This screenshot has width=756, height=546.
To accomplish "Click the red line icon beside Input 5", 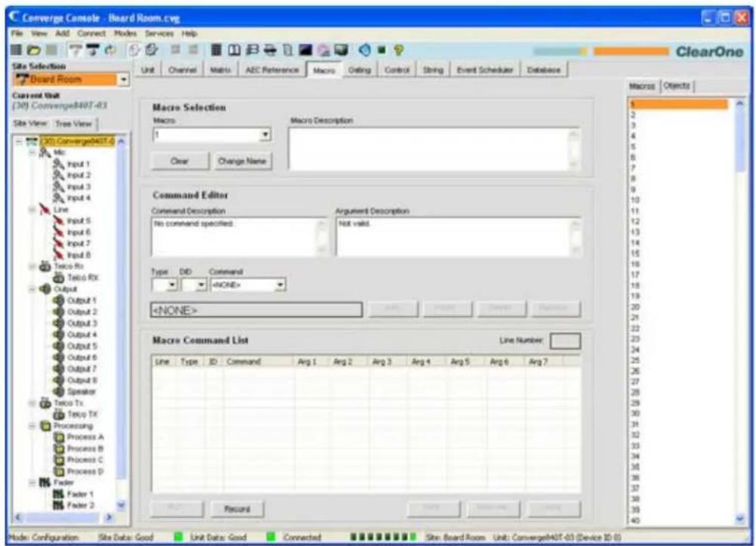I will [x=58, y=221].
